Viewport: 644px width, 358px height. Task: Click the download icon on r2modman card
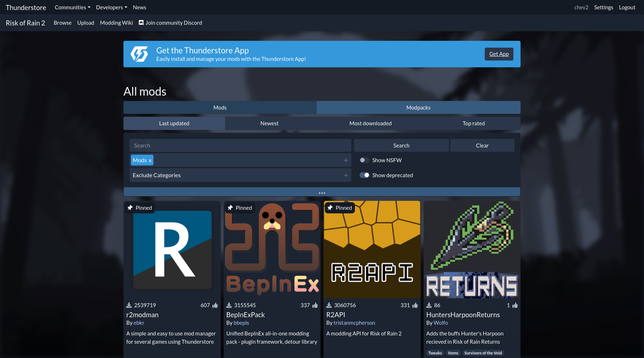coord(129,305)
